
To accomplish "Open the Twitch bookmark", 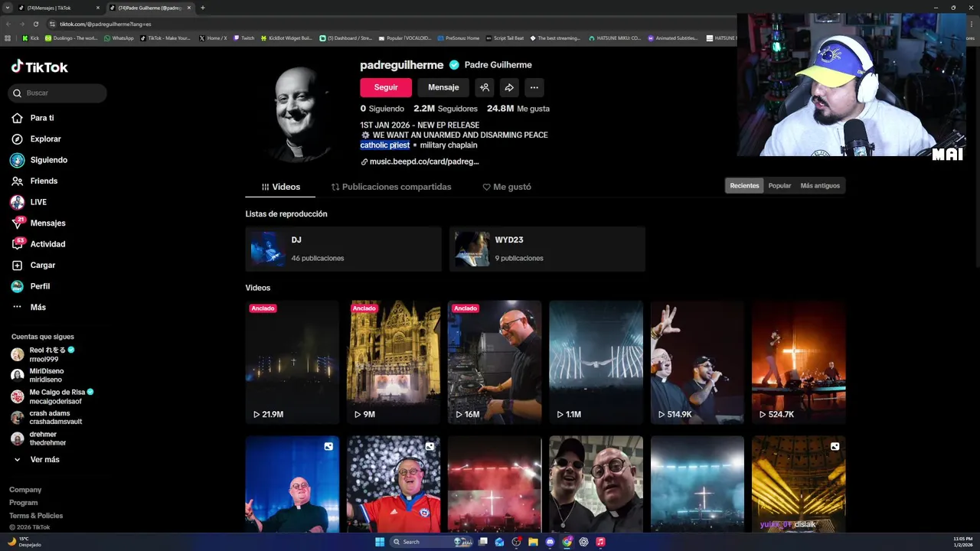I will [243, 37].
